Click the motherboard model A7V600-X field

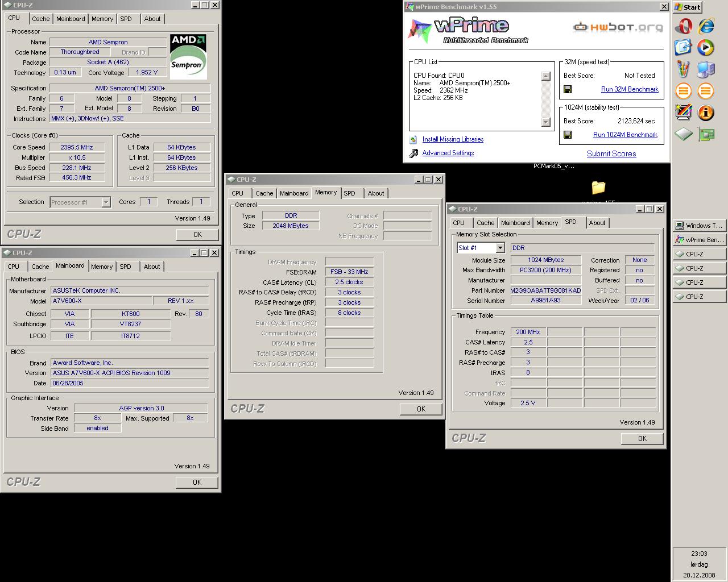(101, 301)
